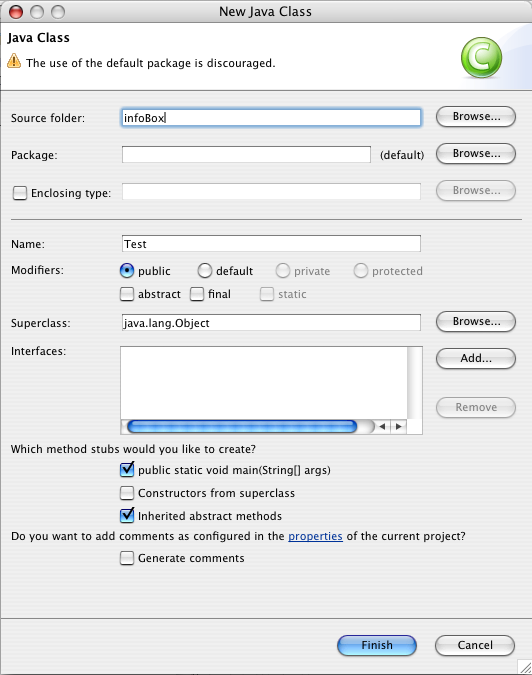Click the Package text field

point(246,155)
